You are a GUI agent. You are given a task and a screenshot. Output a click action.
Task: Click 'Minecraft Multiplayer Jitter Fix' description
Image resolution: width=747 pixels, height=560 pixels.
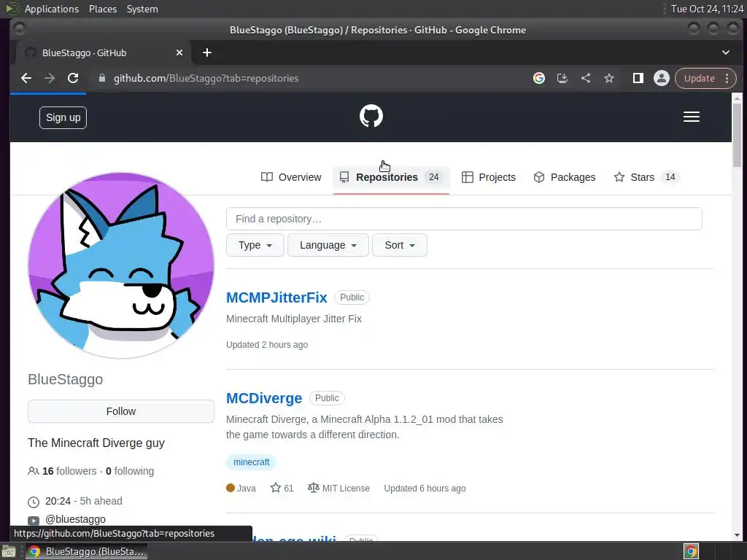[294, 319]
